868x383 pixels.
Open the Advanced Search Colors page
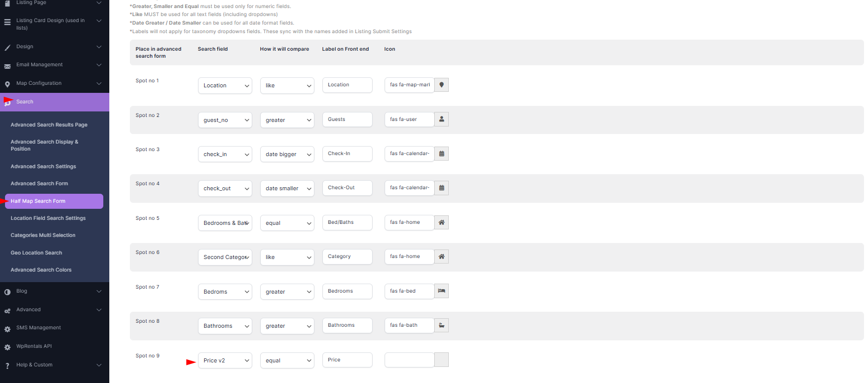click(41, 270)
